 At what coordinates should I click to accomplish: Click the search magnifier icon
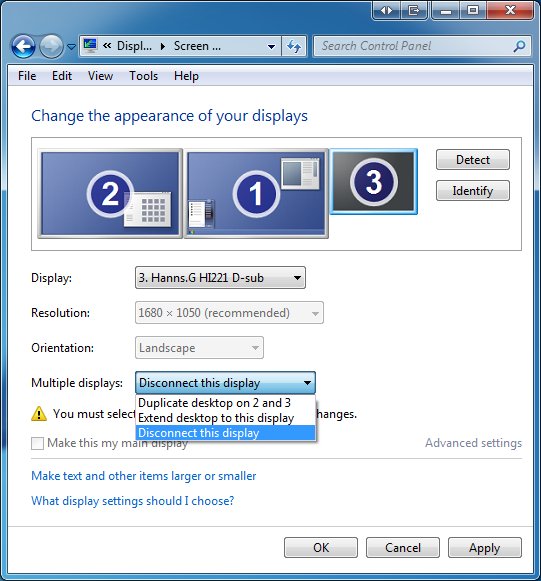click(520, 46)
